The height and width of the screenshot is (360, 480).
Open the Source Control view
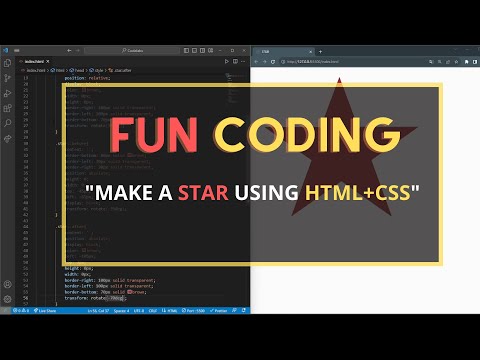pos(7,78)
